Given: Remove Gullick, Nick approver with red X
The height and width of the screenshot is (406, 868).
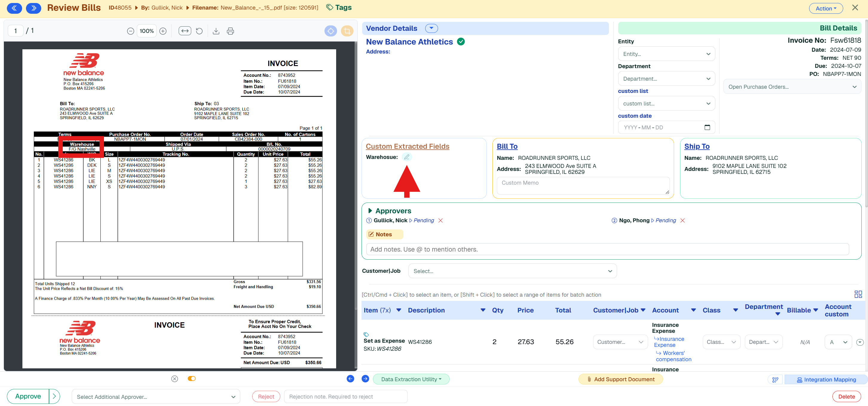Looking at the screenshot, I should pos(440,220).
